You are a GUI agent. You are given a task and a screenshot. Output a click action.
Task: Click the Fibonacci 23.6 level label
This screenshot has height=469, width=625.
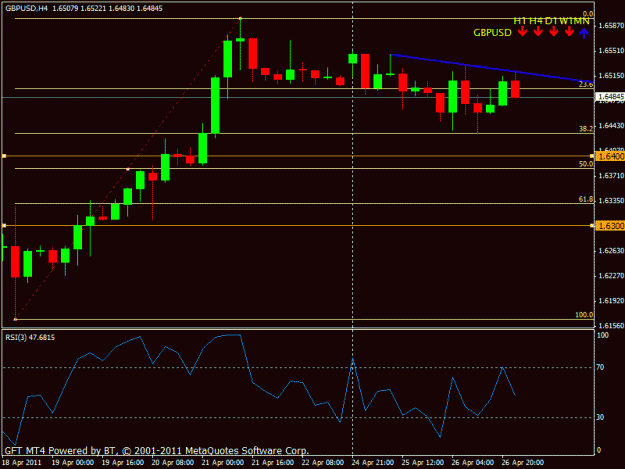point(586,84)
